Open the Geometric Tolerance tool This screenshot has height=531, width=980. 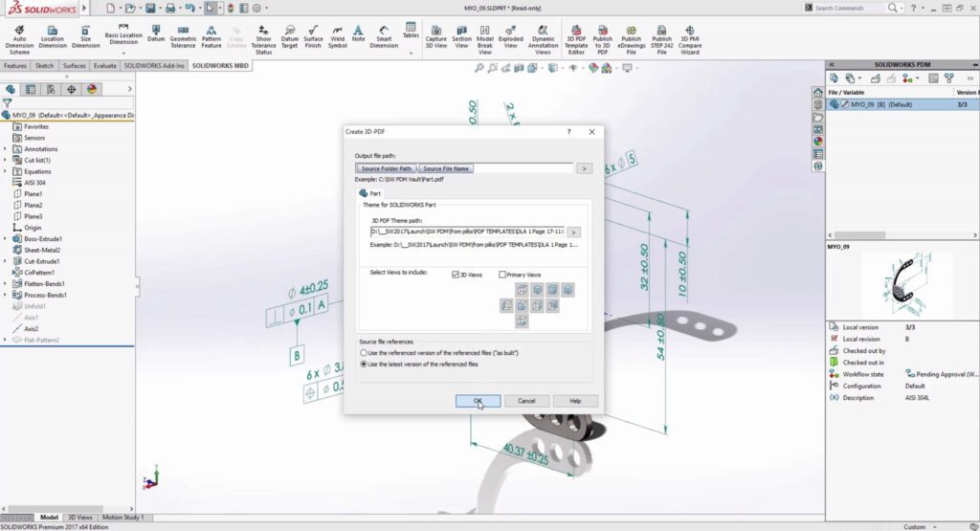pos(183,37)
